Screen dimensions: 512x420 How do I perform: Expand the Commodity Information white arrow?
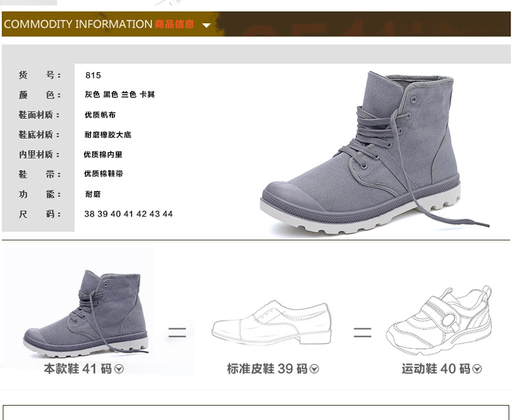point(206,25)
